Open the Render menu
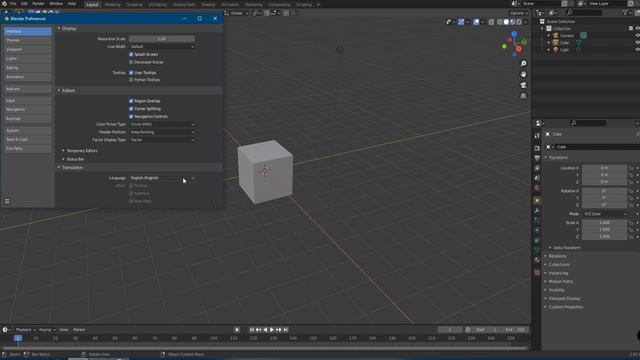Image resolution: width=640 pixels, height=360 pixels. pyautogui.click(x=38, y=4)
